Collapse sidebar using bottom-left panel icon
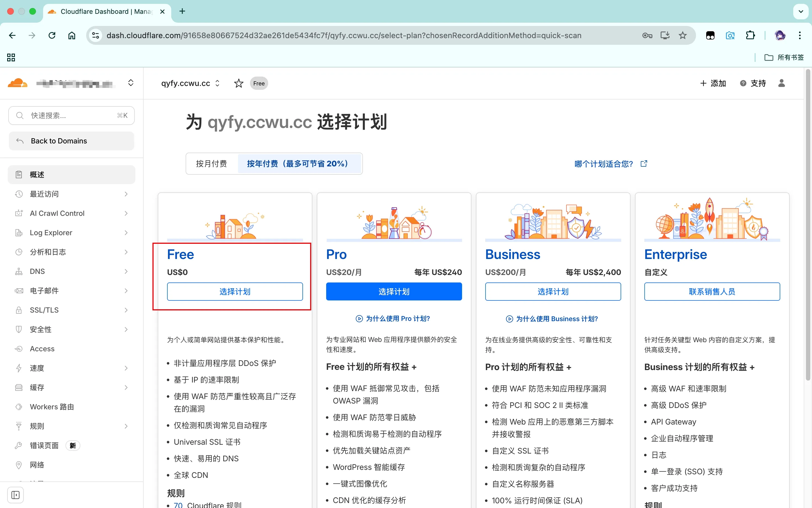 tap(15, 494)
